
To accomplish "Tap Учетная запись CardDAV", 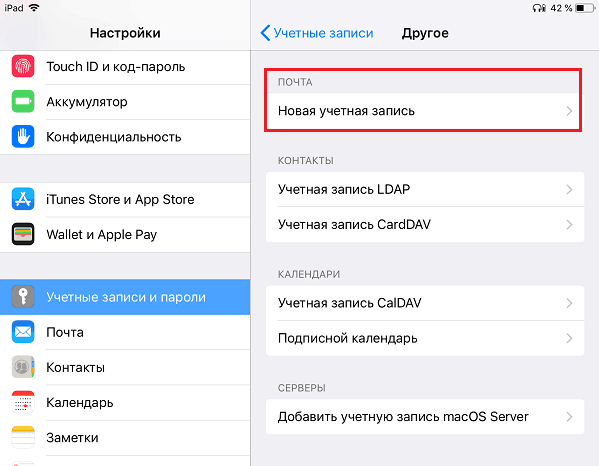I will point(425,225).
